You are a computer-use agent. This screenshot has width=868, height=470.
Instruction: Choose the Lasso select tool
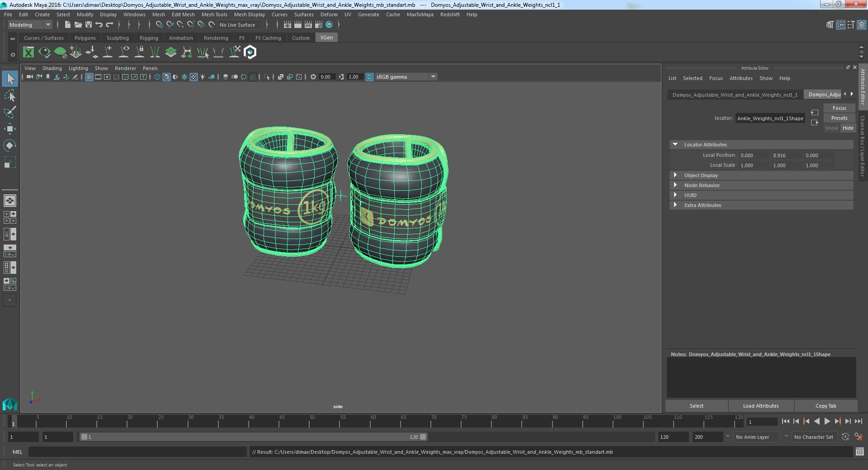point(9,96)
